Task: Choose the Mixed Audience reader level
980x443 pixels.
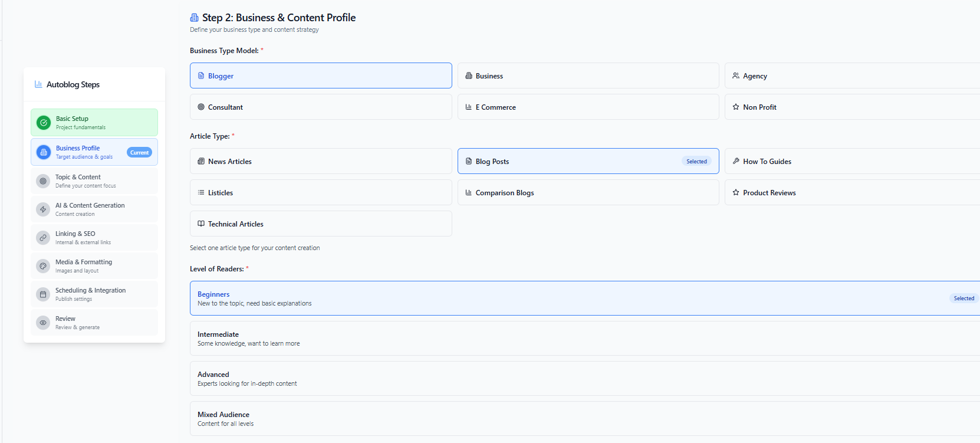Action: point(585,419)
